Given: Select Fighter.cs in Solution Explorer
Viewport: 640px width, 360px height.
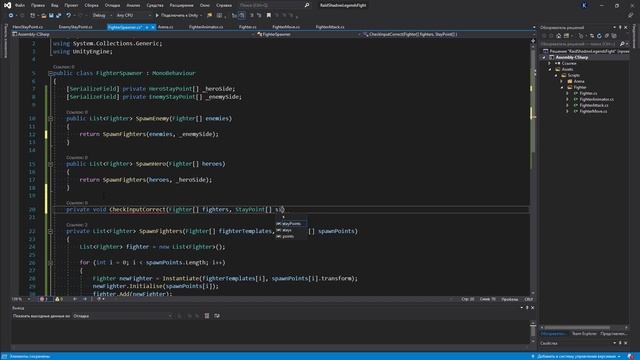Looking at the screenshot, I should [588, 93].
